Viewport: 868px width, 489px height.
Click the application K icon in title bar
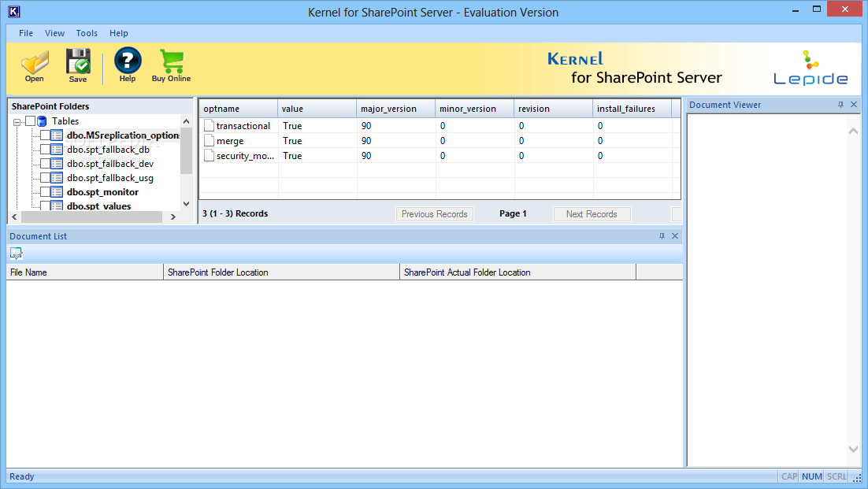point(14,12)
